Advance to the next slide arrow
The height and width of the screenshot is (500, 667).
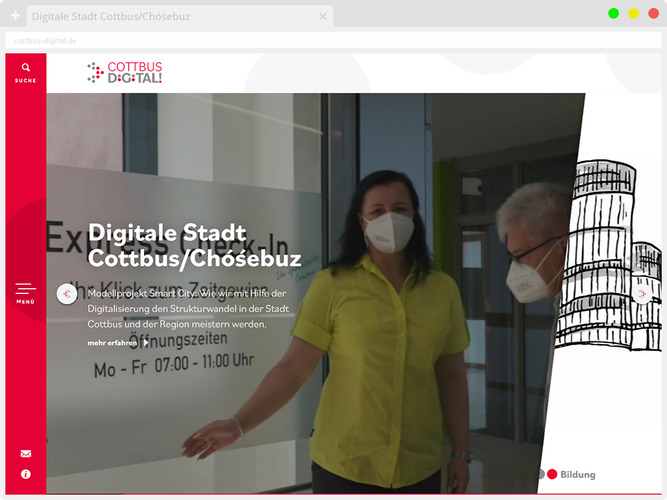click(641, 295)
